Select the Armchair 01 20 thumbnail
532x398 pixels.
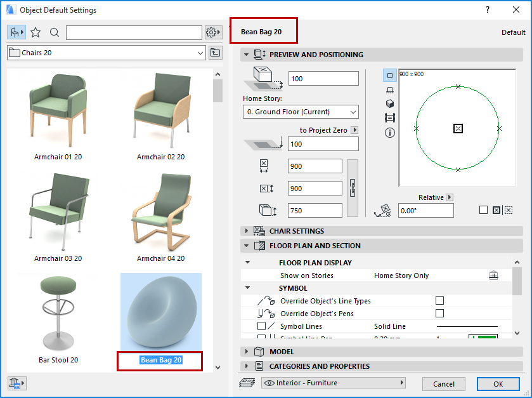(x=58, y=110)
